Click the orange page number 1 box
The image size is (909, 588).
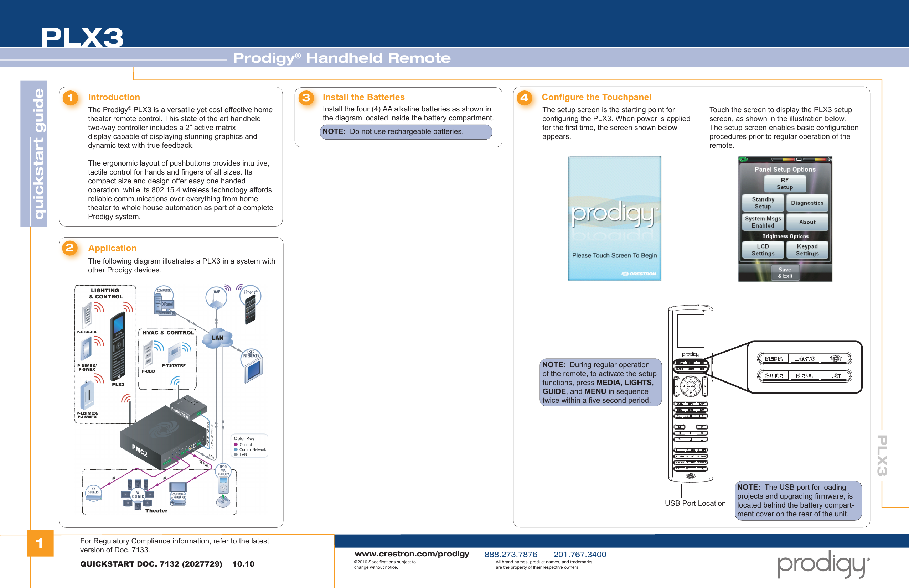[x=40, y=543]
